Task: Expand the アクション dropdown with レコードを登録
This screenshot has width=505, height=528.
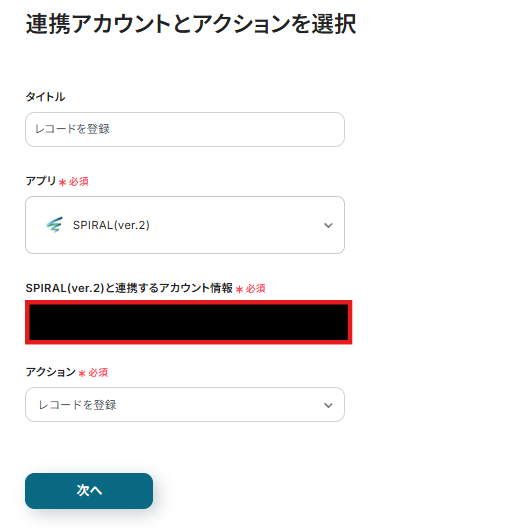Action: [185, 404]
